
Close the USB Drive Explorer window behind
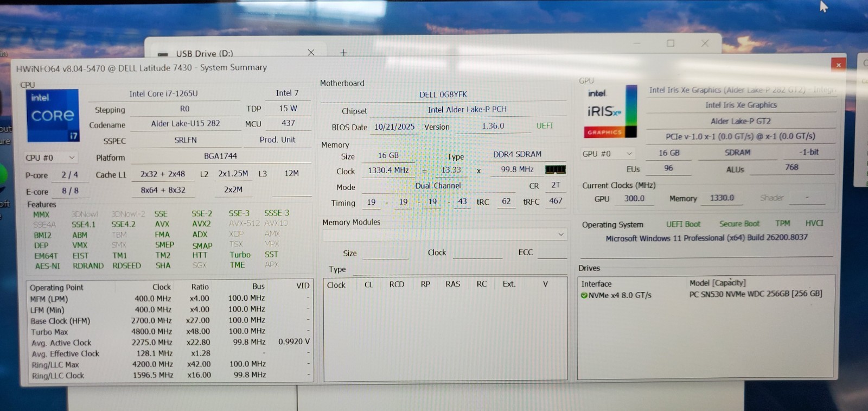[x=705, y=43]
